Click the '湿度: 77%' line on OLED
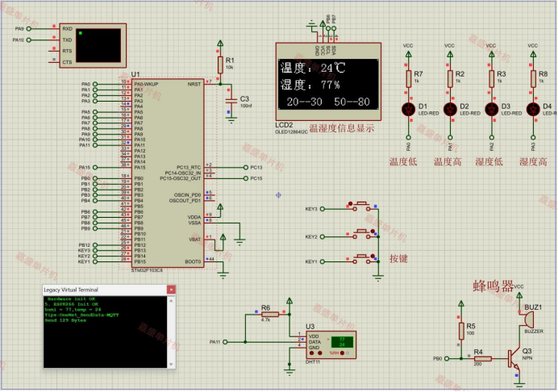 pos(310,85)
